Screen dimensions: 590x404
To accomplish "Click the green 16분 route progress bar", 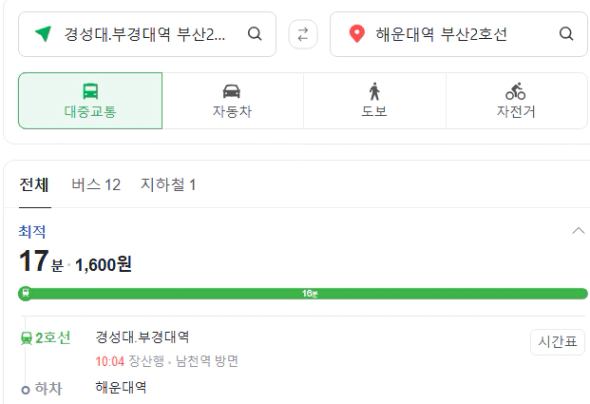I will (x=309, y=293).
